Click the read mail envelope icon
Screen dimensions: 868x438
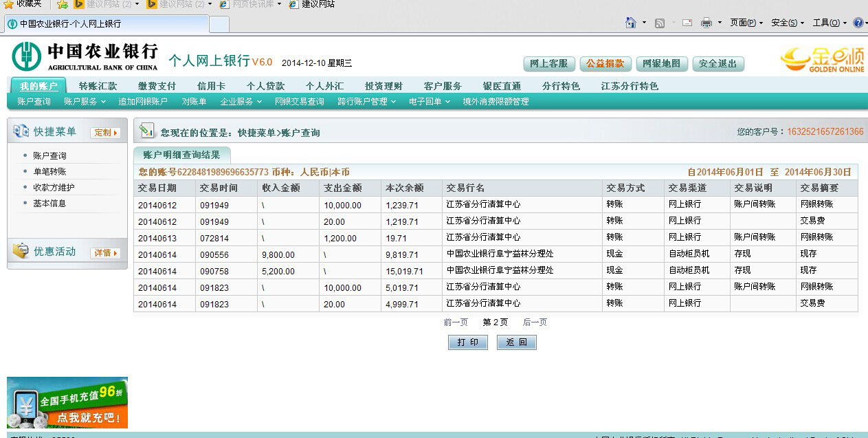tap(687, 23)
